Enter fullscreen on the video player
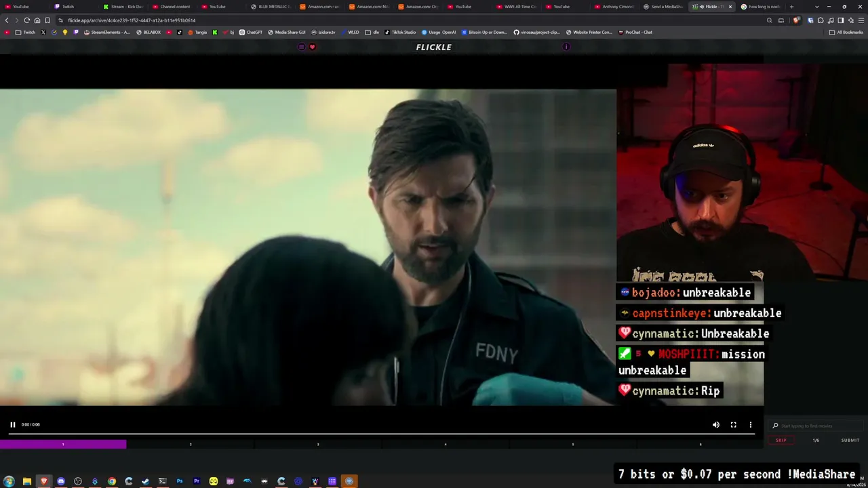This screenshot has height=488, width=868. 733,425
